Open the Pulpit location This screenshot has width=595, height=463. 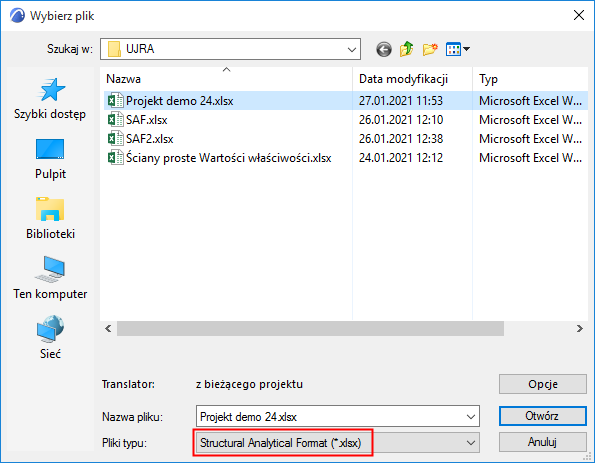[x=50, y=159]
